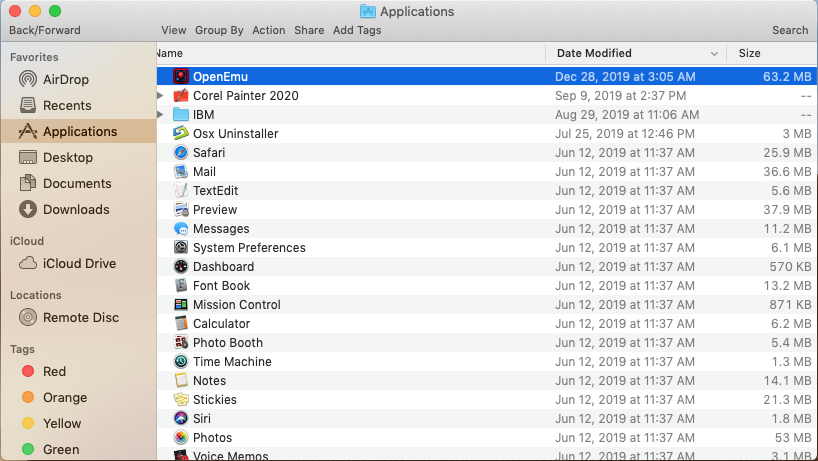Click Preview's 37.9 MB size

[x=787, y=210]
